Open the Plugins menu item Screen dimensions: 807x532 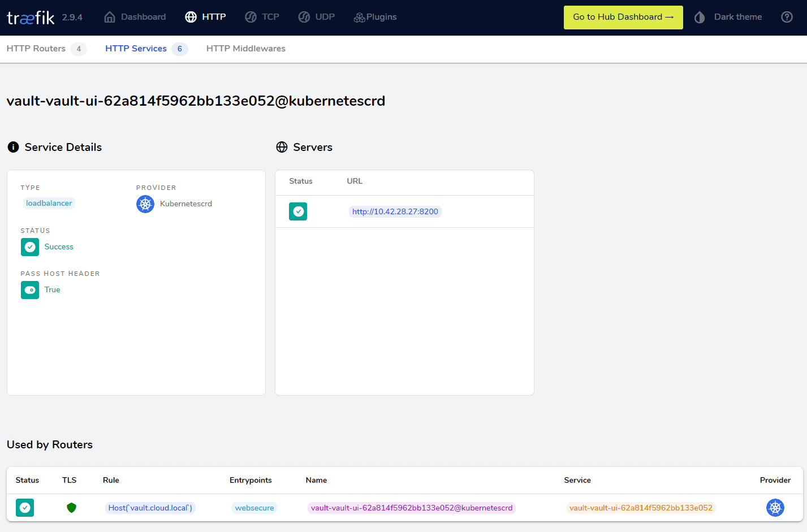(x=376, y=17)
